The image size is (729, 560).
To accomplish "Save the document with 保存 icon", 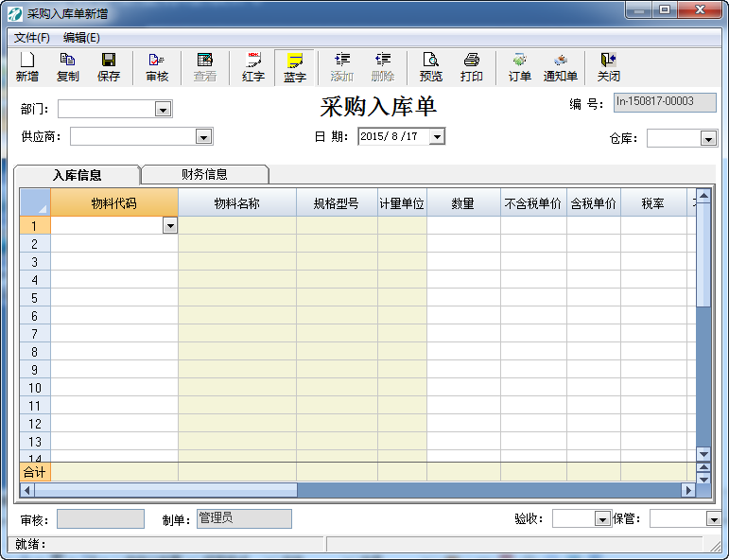I will (x=109, y=67).
